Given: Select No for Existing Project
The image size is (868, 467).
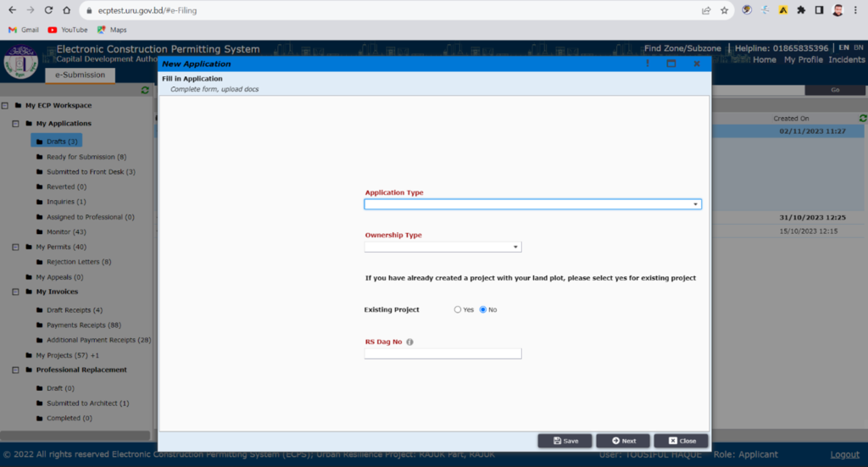Looking at the screenshot, I should pyautogui.click(x=483, y=309).
